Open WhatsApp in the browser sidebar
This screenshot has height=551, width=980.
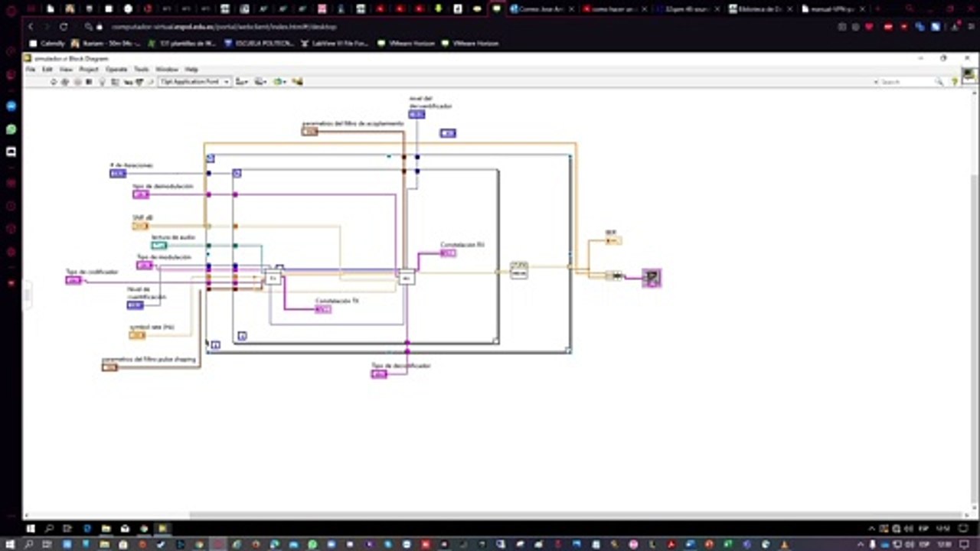(11, 129)
